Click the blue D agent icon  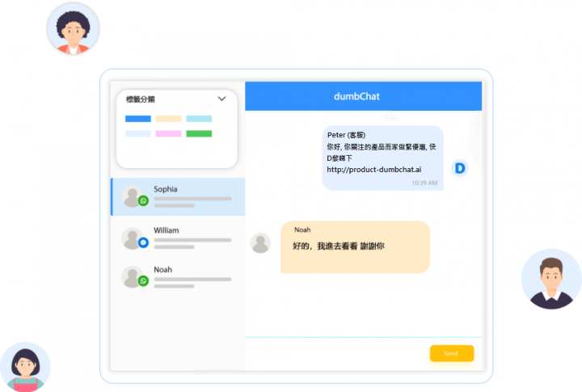[x=459, y=168]
